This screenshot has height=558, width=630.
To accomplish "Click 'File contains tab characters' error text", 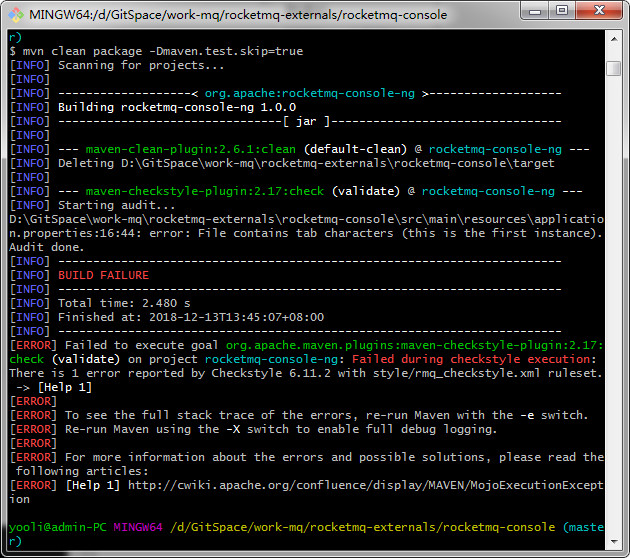I will pyautogui.click(x=296, y=233).
